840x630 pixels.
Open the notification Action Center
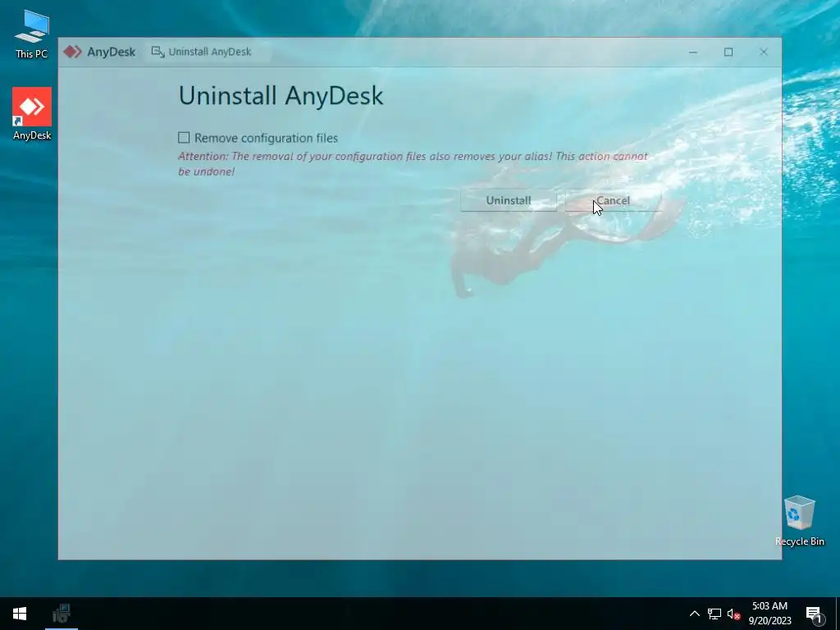tap(815, 615)
